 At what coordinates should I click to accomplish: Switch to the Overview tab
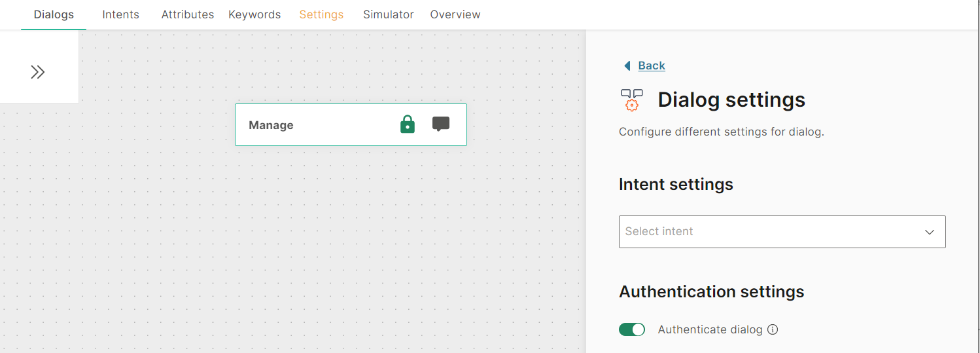tap(455, 14)
